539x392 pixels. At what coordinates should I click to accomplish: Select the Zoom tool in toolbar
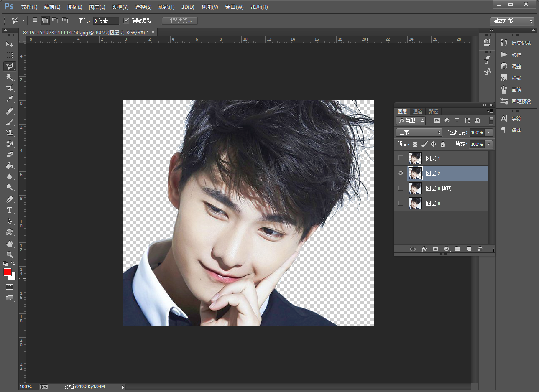(x=10, y=255)
